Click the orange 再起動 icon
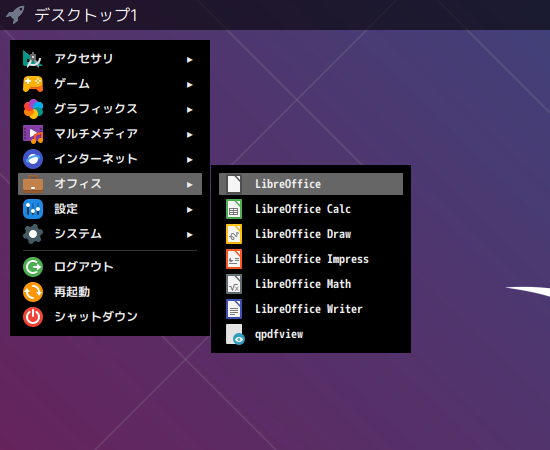550x450 pixels. click(33, 292)
